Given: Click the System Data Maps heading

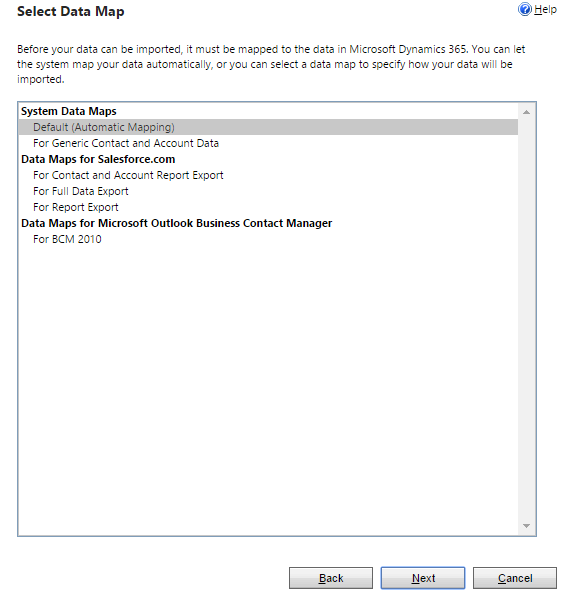Looking at the screenshot, I should 69,111.
